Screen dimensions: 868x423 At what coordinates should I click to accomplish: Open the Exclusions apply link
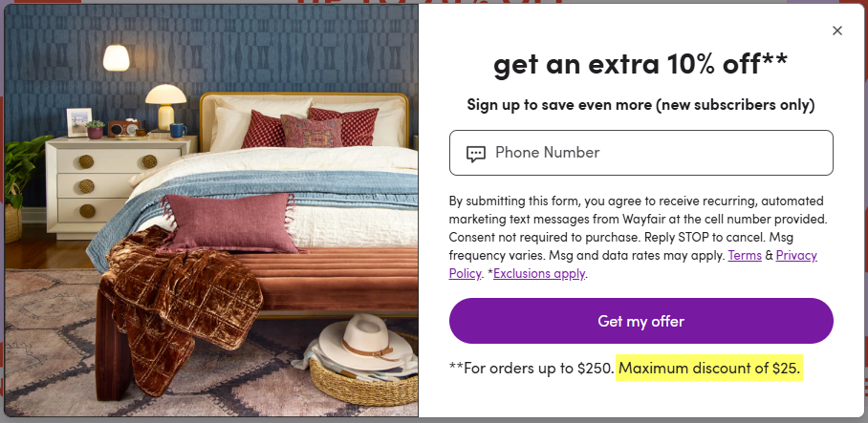[538, 273]
